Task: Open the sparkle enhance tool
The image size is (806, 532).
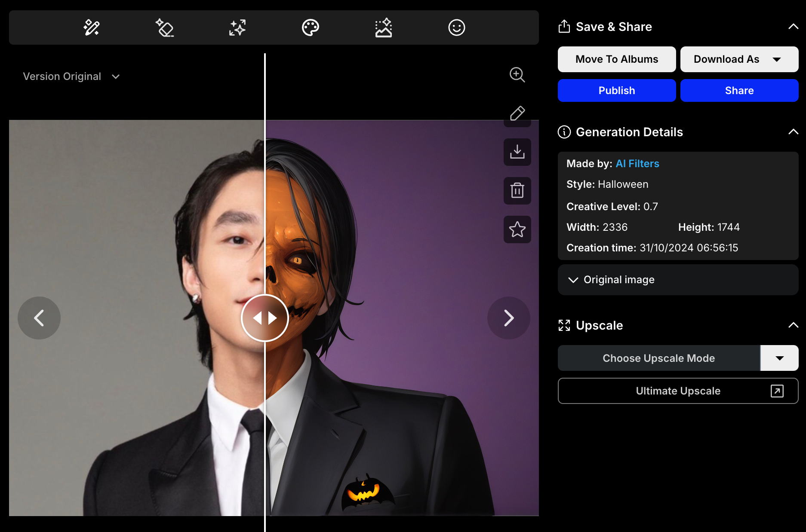Action: coord(237,28)
